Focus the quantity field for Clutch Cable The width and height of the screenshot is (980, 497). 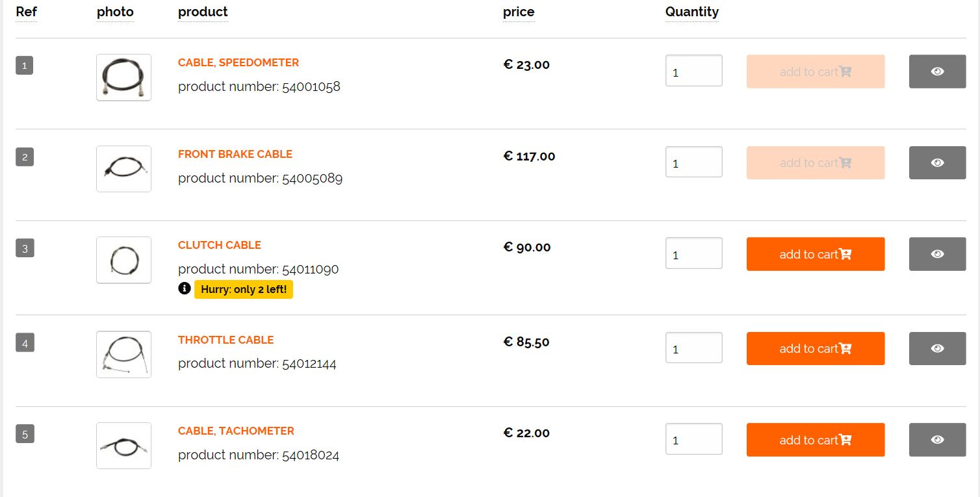(693, 253)
